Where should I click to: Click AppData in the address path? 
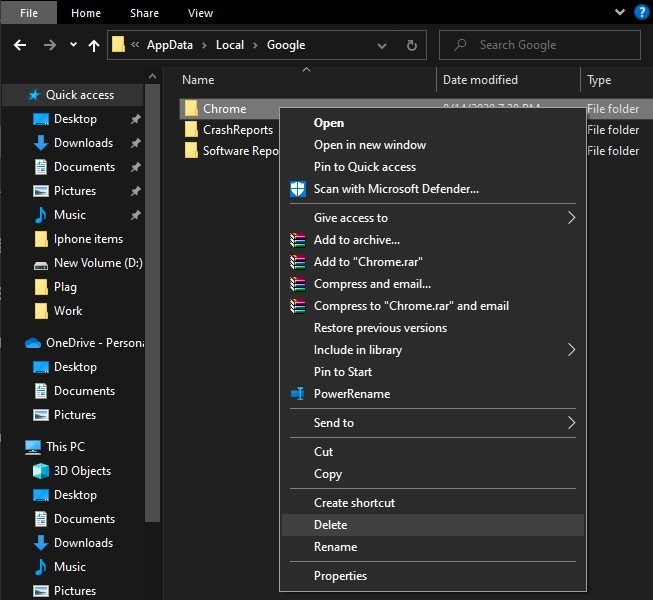pos(170,45)
